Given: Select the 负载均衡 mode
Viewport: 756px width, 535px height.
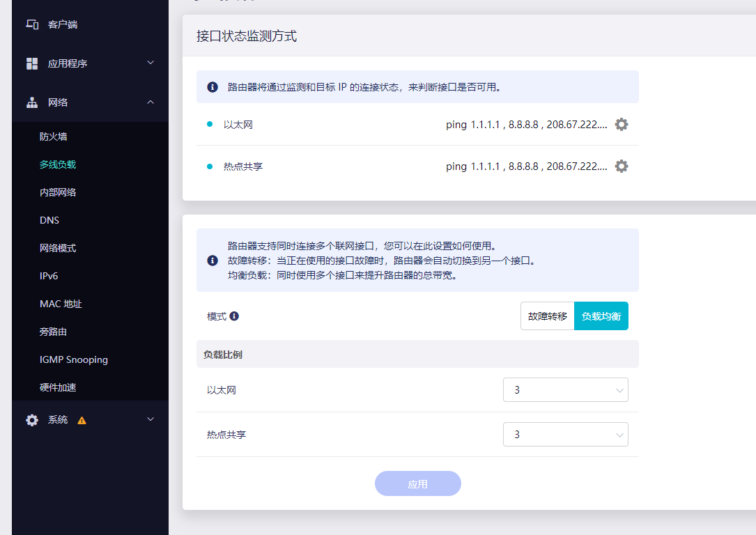Looking at the screenshot, I should click(601, 316).
